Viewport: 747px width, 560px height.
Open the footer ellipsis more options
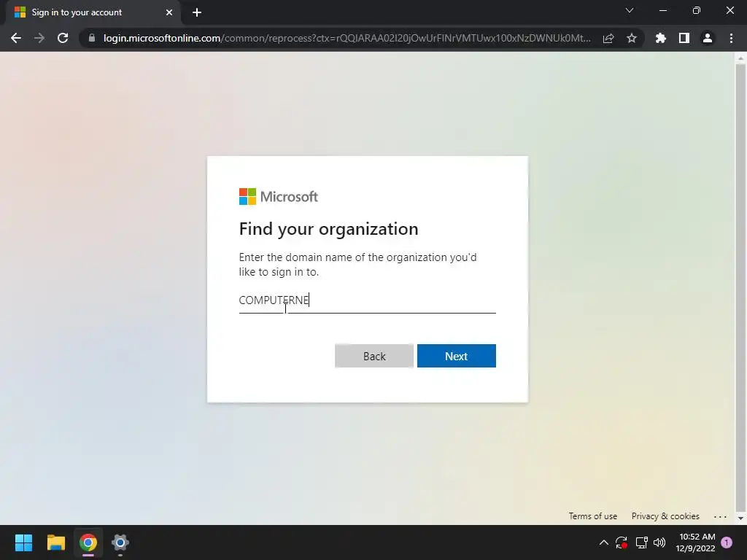click(720, 517)
